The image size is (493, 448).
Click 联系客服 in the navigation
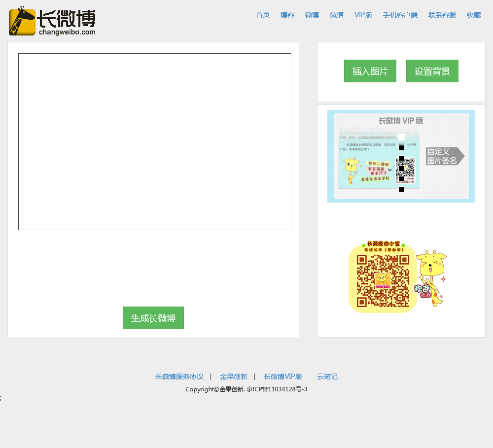(442, 15)
